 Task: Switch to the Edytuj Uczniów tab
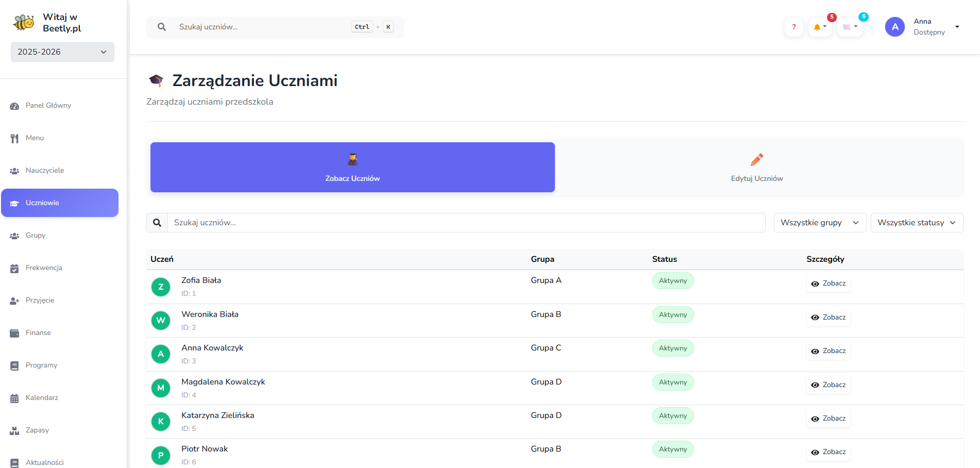point(756,167)
